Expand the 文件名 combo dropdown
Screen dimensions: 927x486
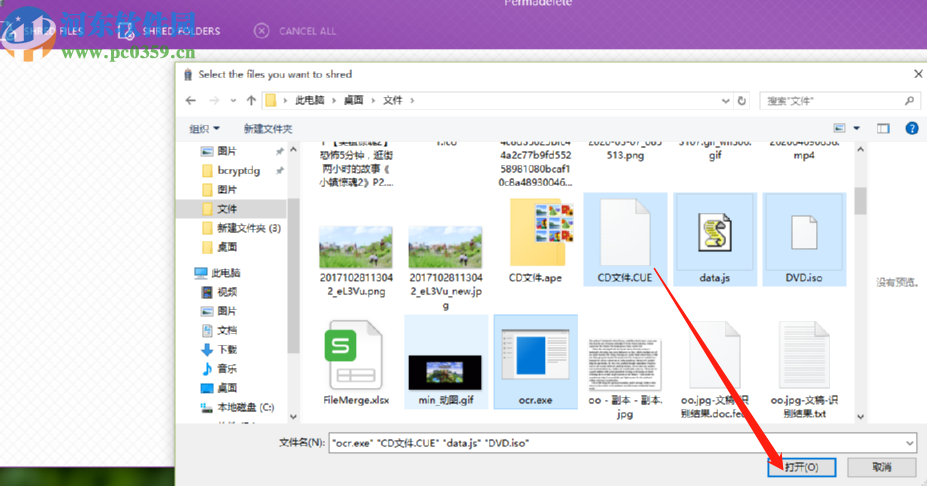(x=909, y=443)
